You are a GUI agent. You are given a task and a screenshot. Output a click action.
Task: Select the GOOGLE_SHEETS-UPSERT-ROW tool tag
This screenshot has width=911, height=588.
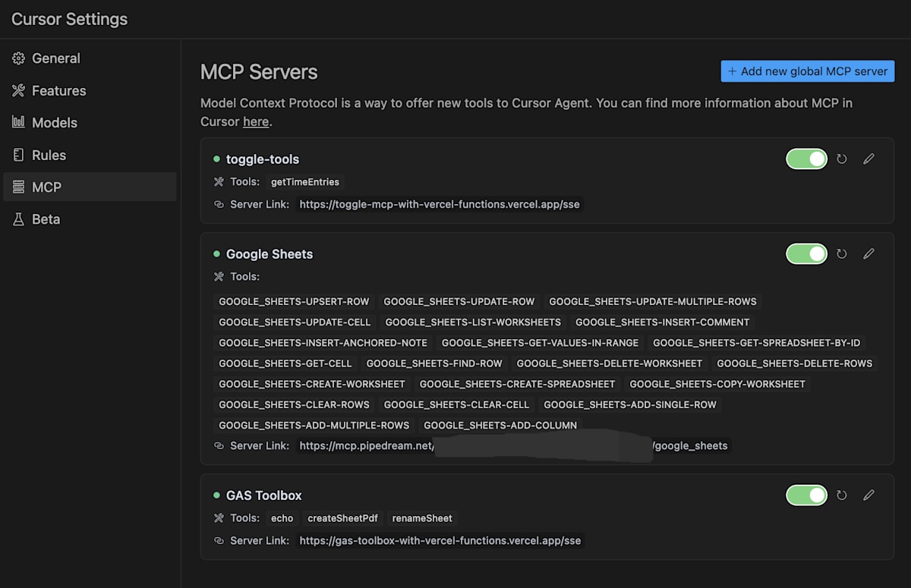pos(295,301)
